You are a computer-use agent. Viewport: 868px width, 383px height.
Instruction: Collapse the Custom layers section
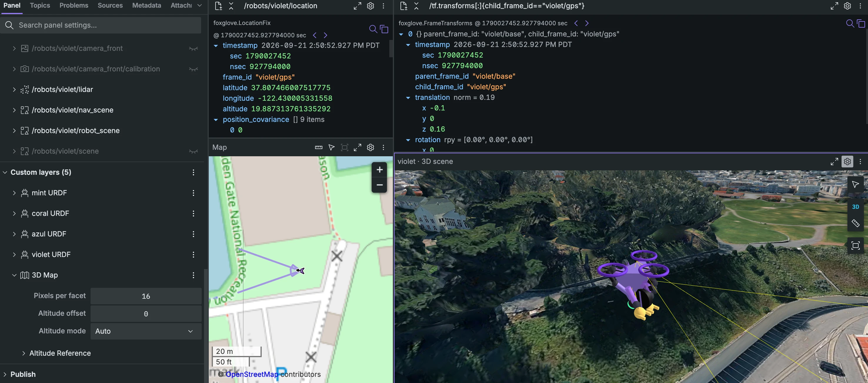5,172
